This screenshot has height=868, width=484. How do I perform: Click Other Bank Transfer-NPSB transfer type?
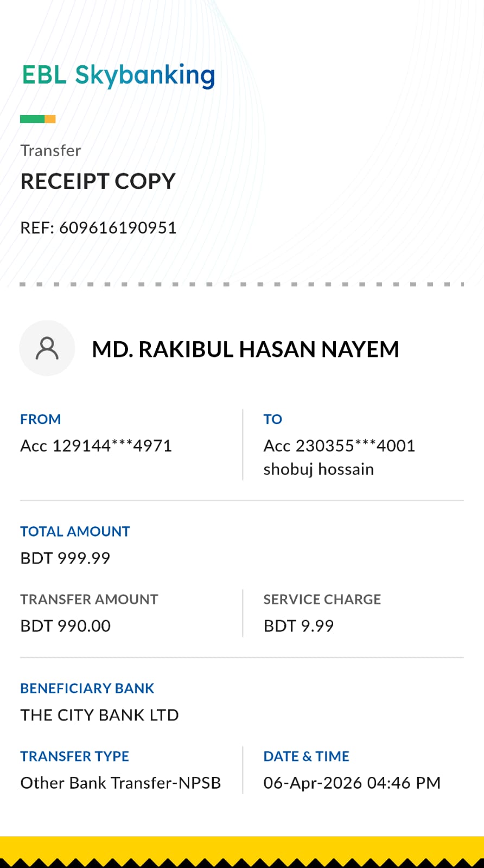click(120, 783)
